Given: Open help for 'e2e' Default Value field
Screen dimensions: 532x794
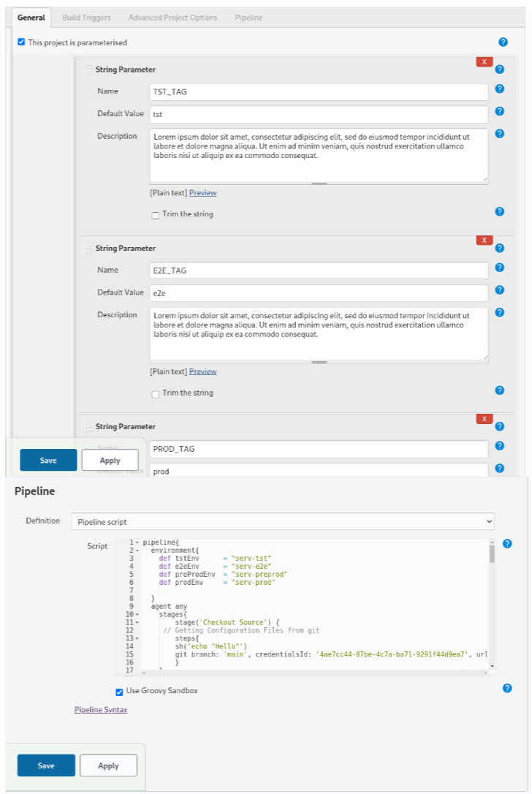Looking at the screenshot, I should click(500, 290).
